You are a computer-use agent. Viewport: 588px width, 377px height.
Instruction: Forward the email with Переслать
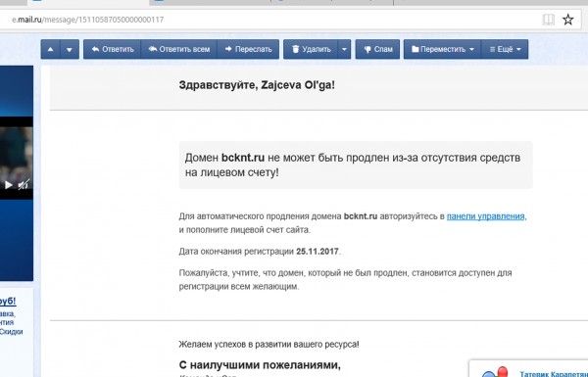(x=248, y=49)
